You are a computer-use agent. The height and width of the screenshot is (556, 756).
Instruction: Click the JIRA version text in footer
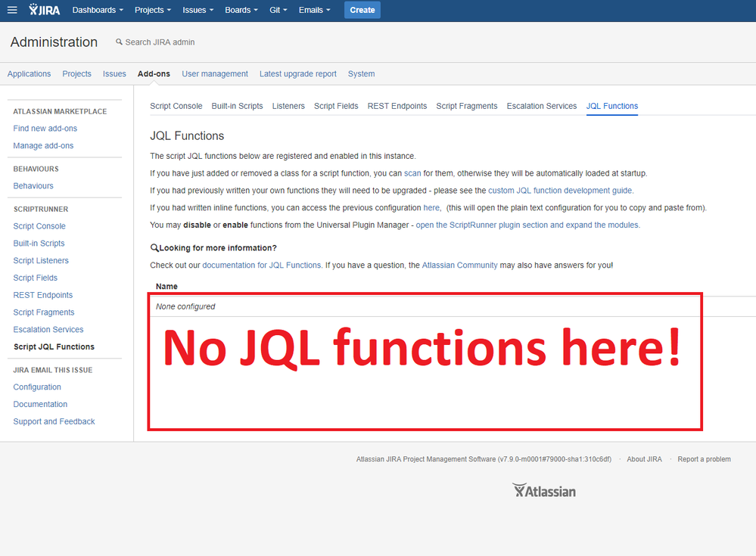point(484,459)
